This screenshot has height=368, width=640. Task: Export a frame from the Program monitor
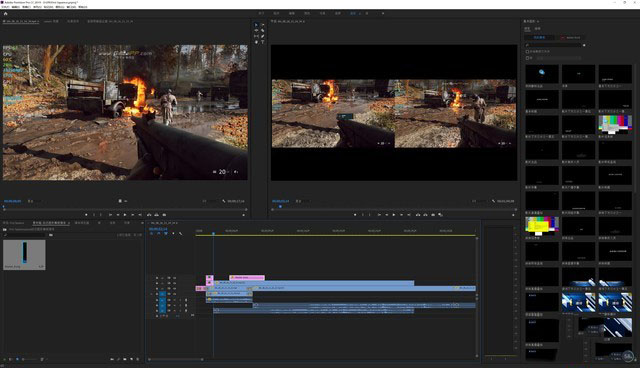click(x=433, y=215)
